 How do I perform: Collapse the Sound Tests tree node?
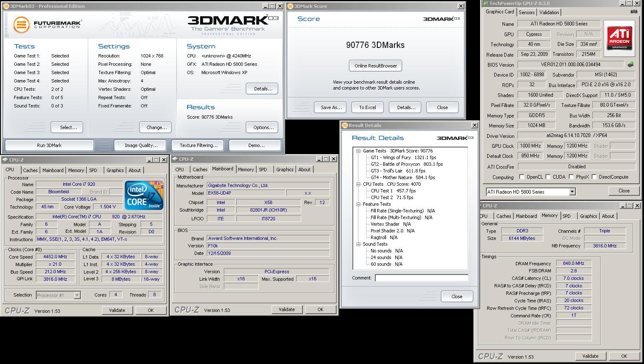[x=358, y=244]
